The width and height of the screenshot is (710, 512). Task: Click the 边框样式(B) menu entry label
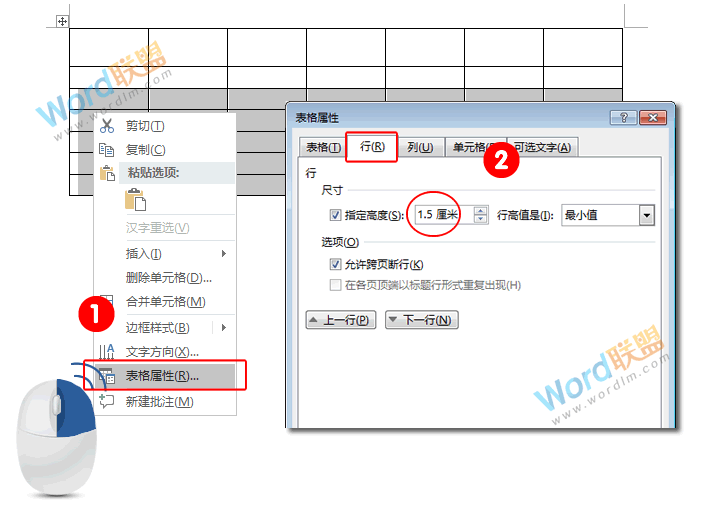tap(158, 328)
